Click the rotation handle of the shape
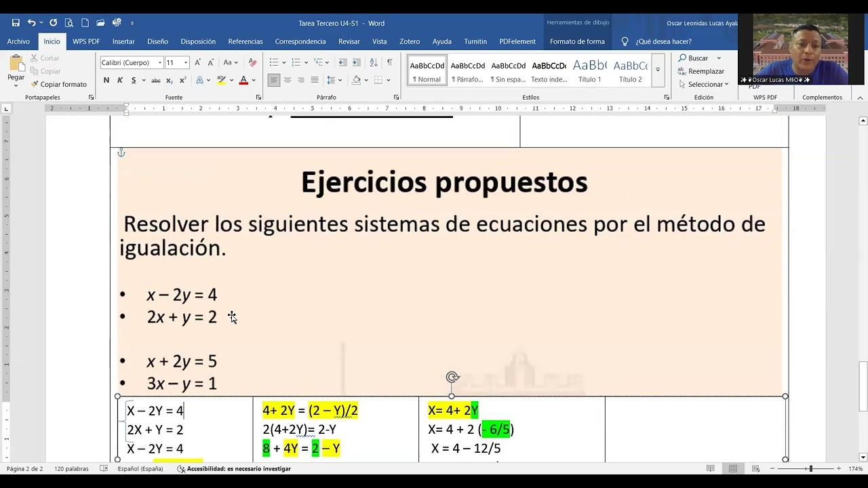Screen dimensions: 868x488 (x=452, y=377)
